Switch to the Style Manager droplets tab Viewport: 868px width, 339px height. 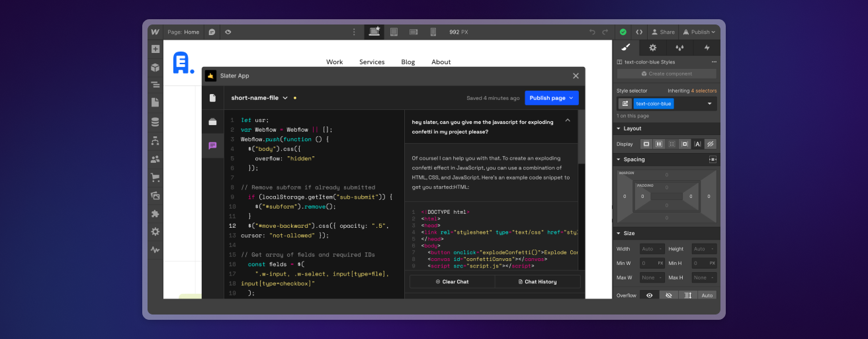click(679, 48)
